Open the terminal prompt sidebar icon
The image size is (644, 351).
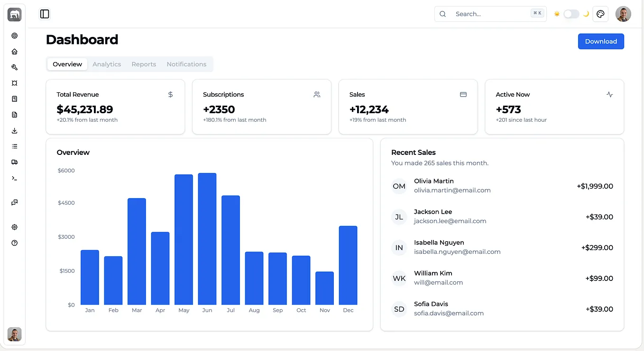pos(14,178)
